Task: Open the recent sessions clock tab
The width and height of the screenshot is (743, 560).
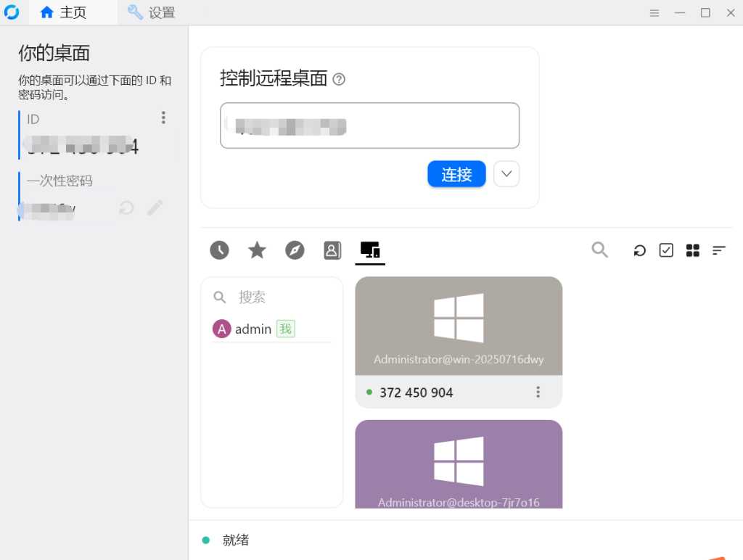Action: [x=219, y=250]
